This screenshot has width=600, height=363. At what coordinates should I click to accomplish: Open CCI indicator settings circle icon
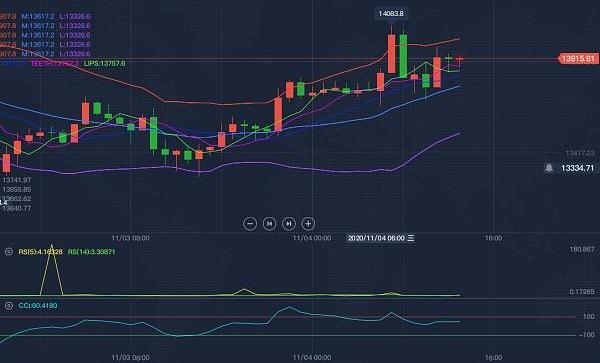pos(9,305)
